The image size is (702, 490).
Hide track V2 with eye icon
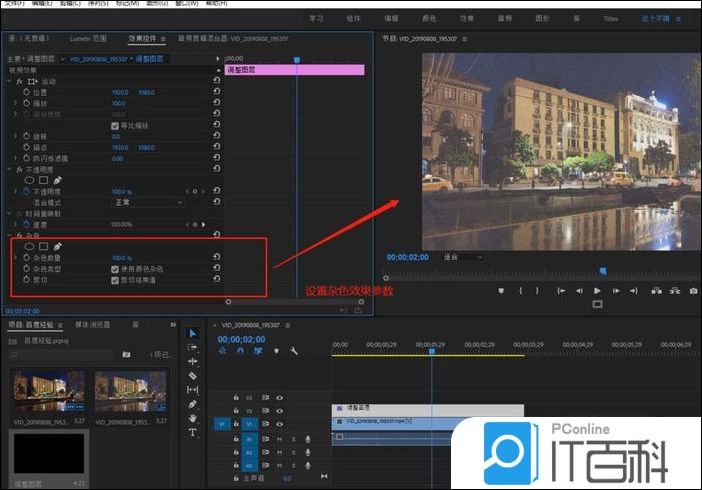point(279,410)
